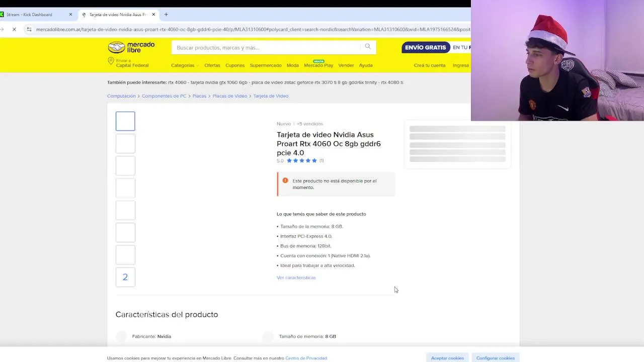Expand the Categorías dropdown menu

(x=185, y=65)
